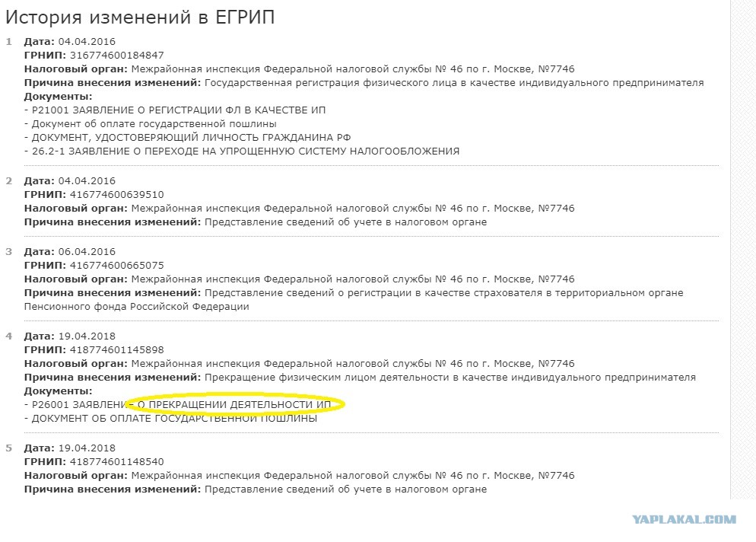Click the record 1 date 04.04.2016
This screenshot has height=542, width=756.
tap(87, 42)
